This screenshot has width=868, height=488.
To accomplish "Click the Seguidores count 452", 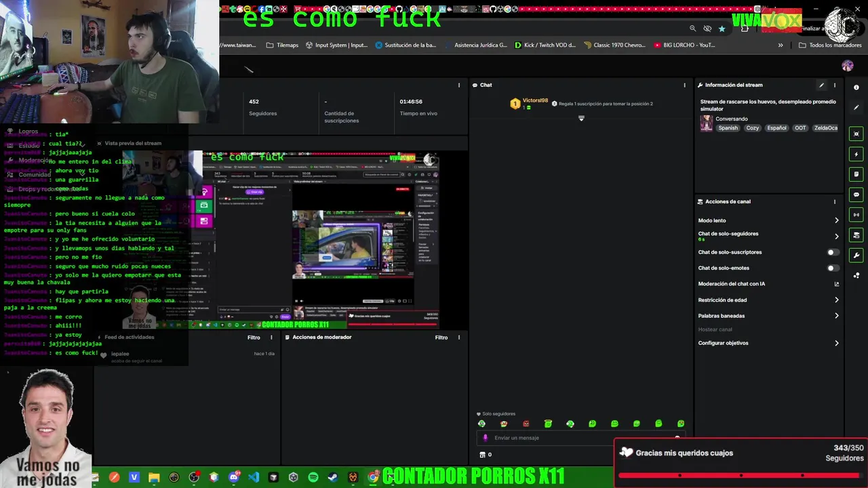I will coord(254,102).
